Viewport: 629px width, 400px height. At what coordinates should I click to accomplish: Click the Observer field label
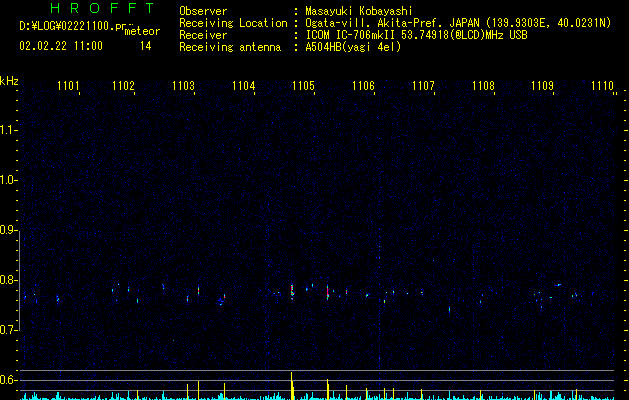point(203,11)
